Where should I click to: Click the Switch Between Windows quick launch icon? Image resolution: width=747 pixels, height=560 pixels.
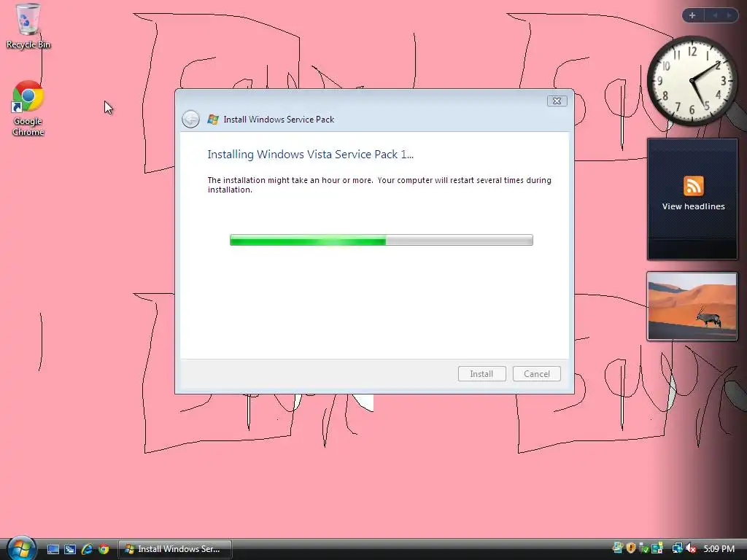69,549
